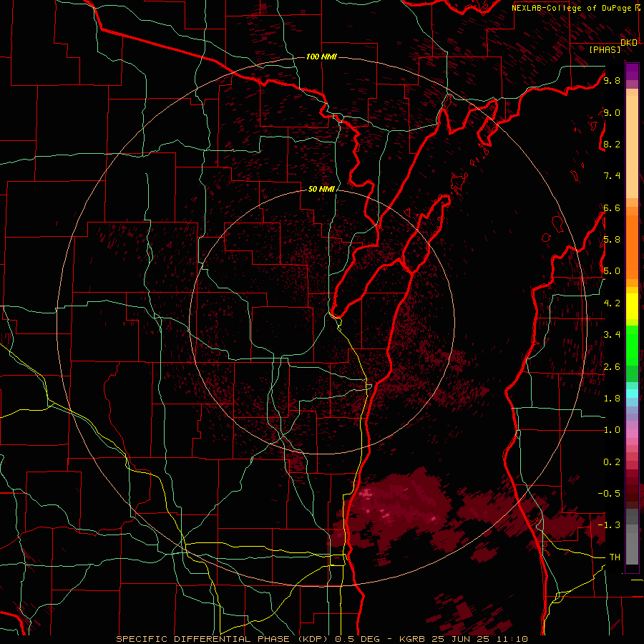
Task: Click the TH threshold label
Action: coord(615,557)
